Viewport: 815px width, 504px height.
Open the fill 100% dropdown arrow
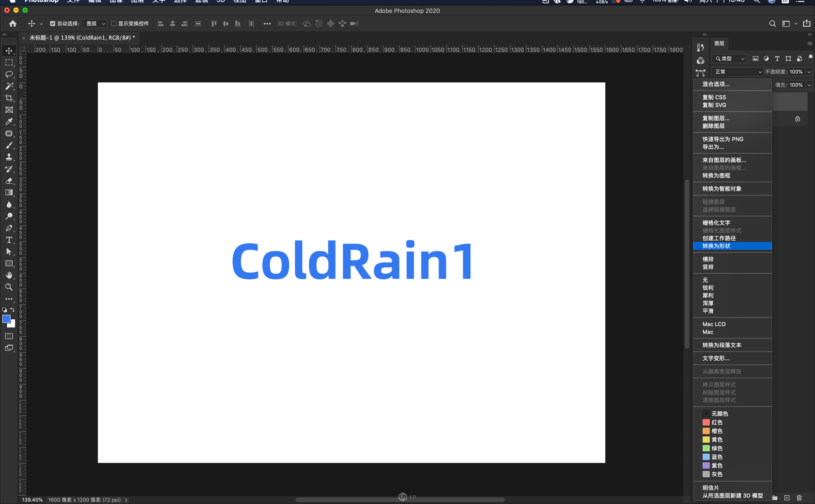[x=809, y=85]
